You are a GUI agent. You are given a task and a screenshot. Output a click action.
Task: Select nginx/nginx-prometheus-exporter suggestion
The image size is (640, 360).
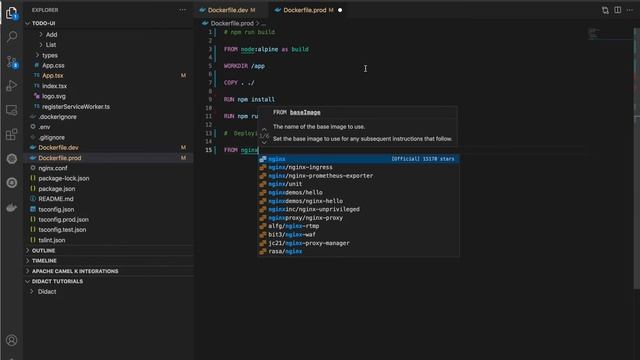click(x=358, y=176)
